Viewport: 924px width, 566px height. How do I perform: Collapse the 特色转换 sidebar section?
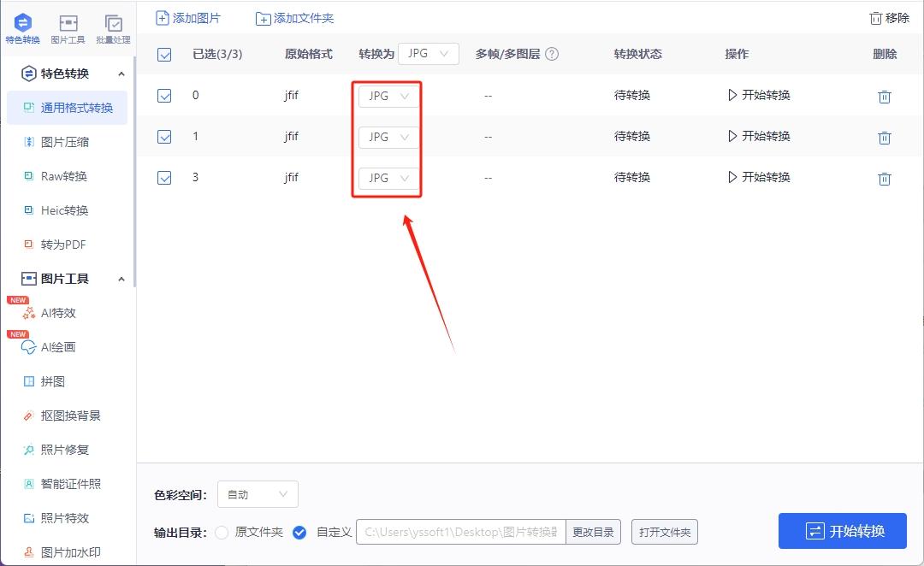coord(121,73)
